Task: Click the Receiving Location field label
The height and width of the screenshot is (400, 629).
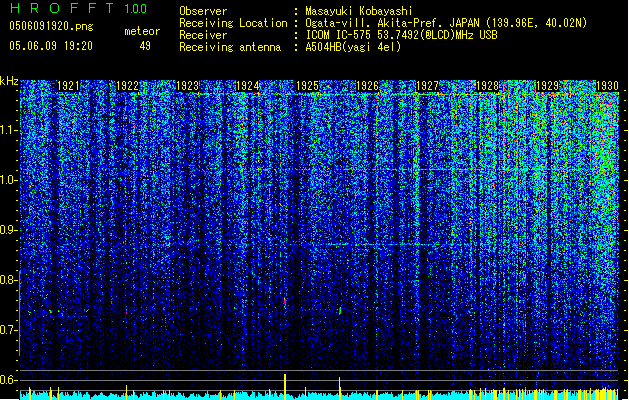Action: pos(233,23)
